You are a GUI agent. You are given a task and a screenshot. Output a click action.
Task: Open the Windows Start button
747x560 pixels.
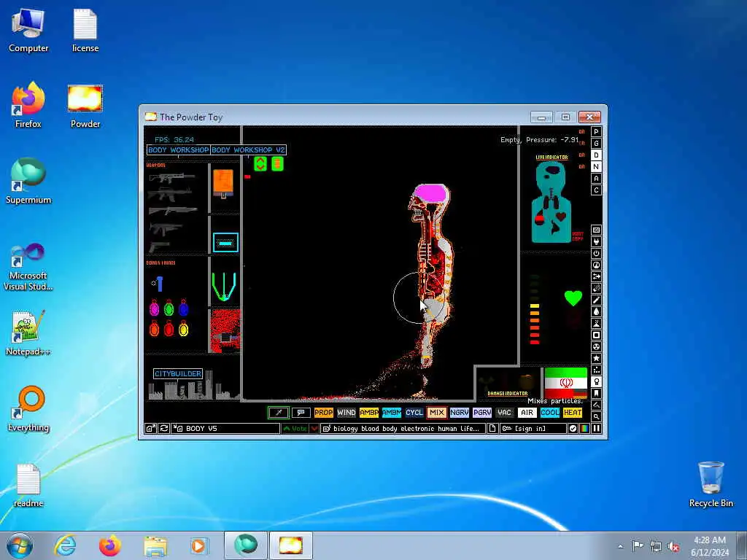pyautogui.click(x=20, y=545)
